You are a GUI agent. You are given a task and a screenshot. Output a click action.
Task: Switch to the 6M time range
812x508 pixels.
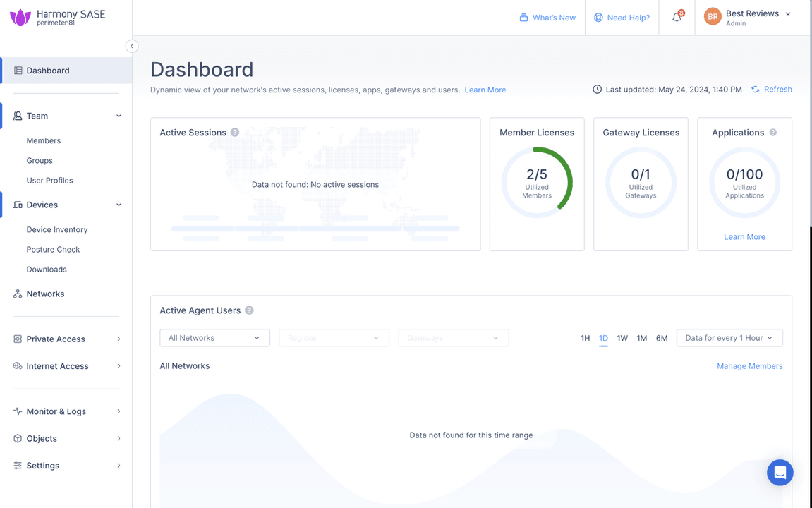pyautogui.click(x=661, y=338)
